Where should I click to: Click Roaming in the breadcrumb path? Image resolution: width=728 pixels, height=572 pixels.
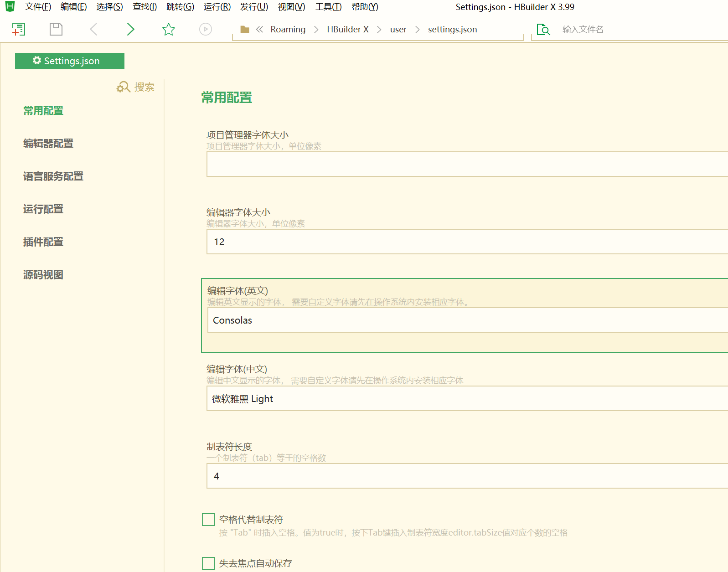(288, 29)
